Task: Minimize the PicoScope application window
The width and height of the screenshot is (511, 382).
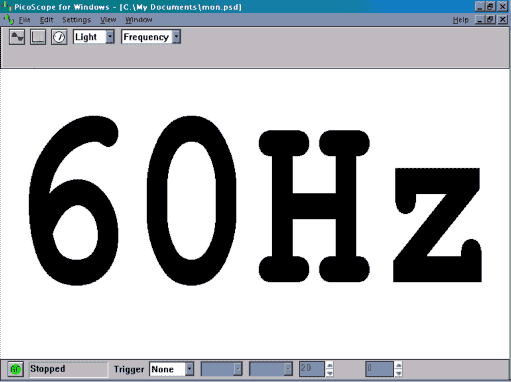Action: point(479,6)
